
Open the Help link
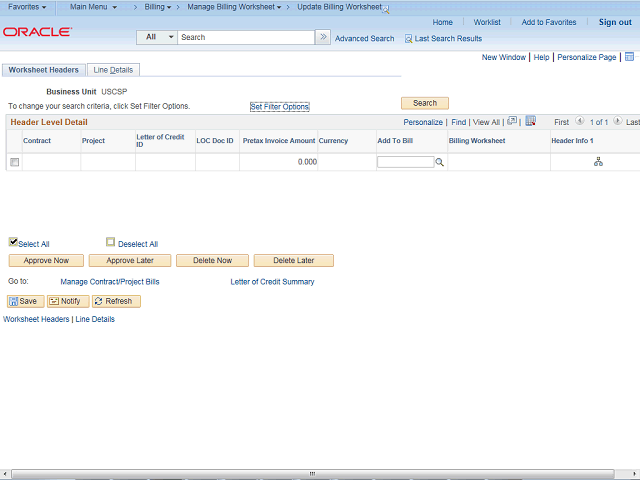(x=541, y=57)
